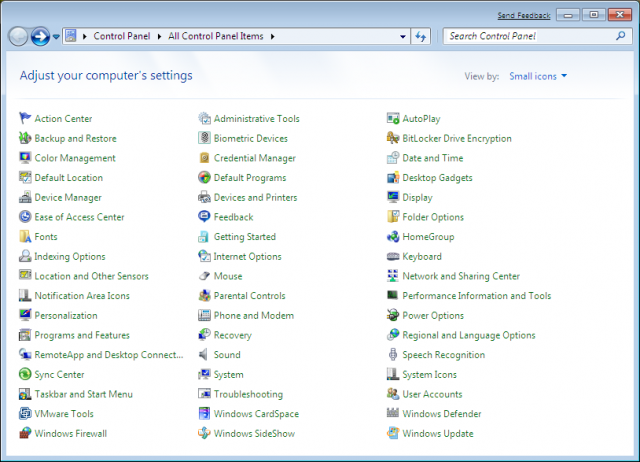This screenshot has width=640, height=462.
Task: Click the Mouse icon
Action: [x=204, y=276]
